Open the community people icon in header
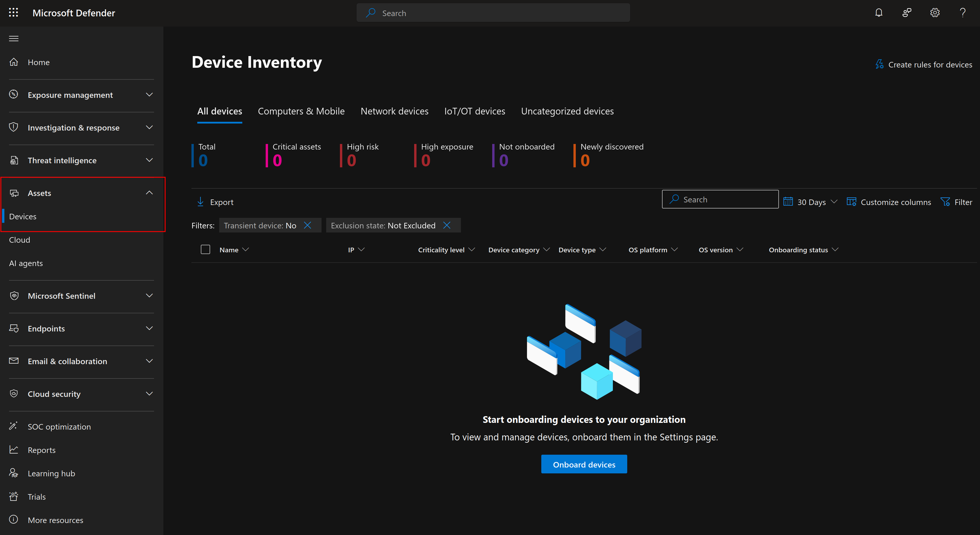Viewport: 980px width, 535px height. point(907,13)
